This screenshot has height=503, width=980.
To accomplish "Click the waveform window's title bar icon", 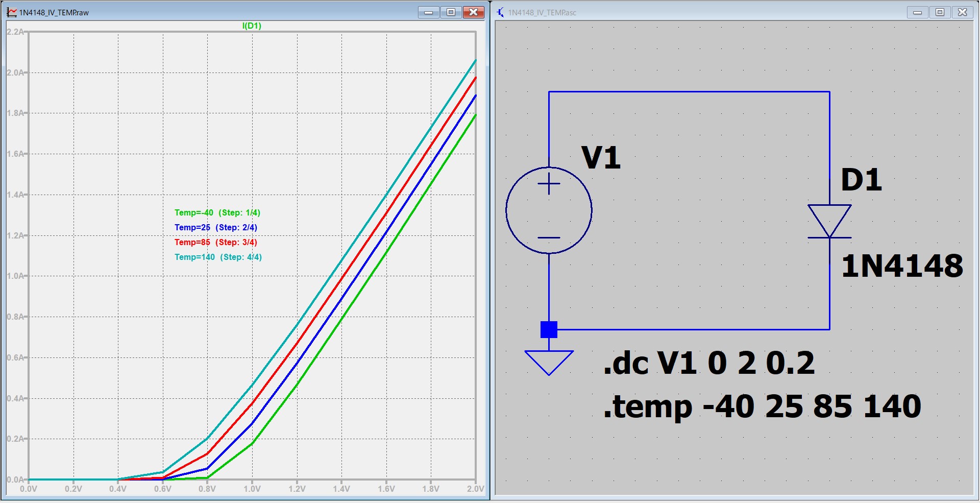I will pos(12,12).
